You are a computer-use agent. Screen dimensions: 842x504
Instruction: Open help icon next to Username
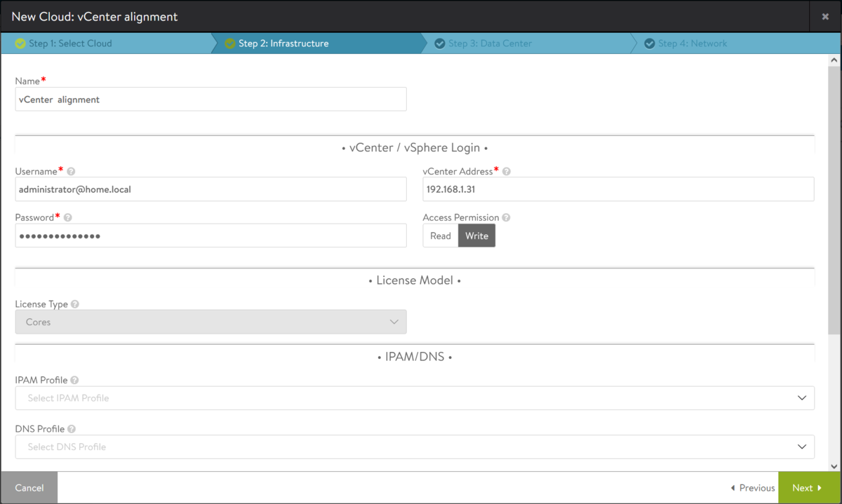pos(71,171)
